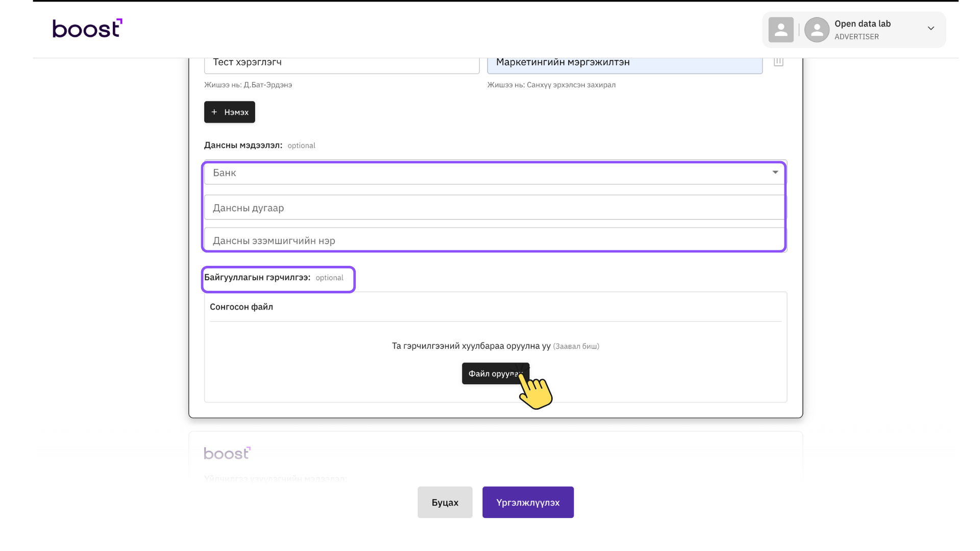Viewport: 980px width, 551px height.
Task: Click the Байгууллагын гэрчилгээ section label
Action: (x=257, y=278)
